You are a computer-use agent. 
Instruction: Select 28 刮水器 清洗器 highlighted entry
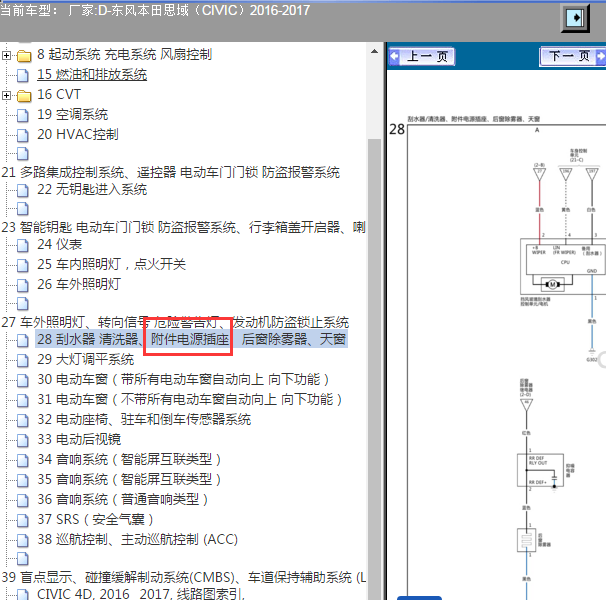tap(191, 339)
